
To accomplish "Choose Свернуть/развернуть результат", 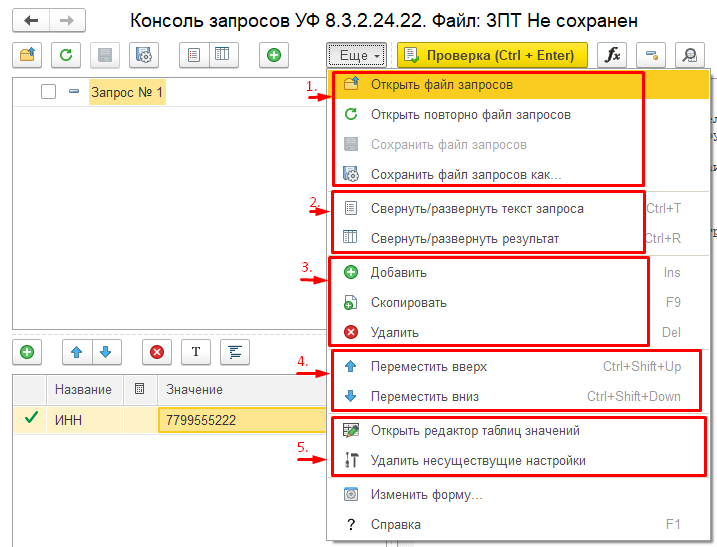I will coord(518,238).
